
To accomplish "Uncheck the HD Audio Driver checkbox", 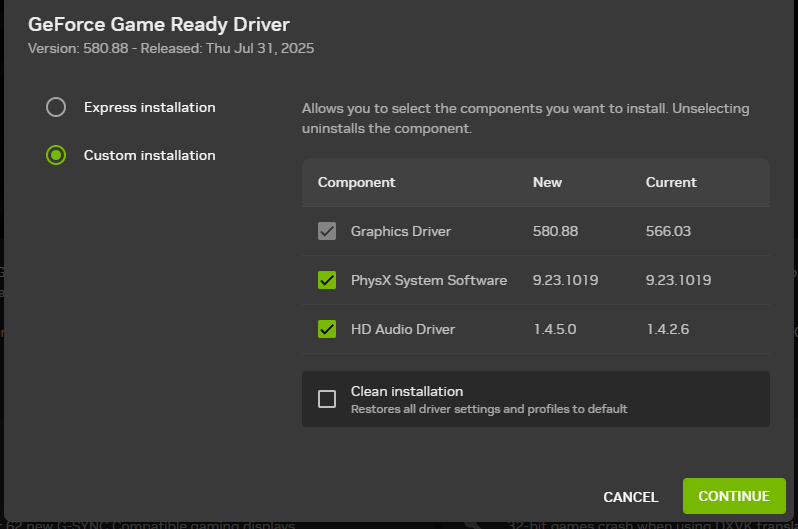I will click(327, 329).
